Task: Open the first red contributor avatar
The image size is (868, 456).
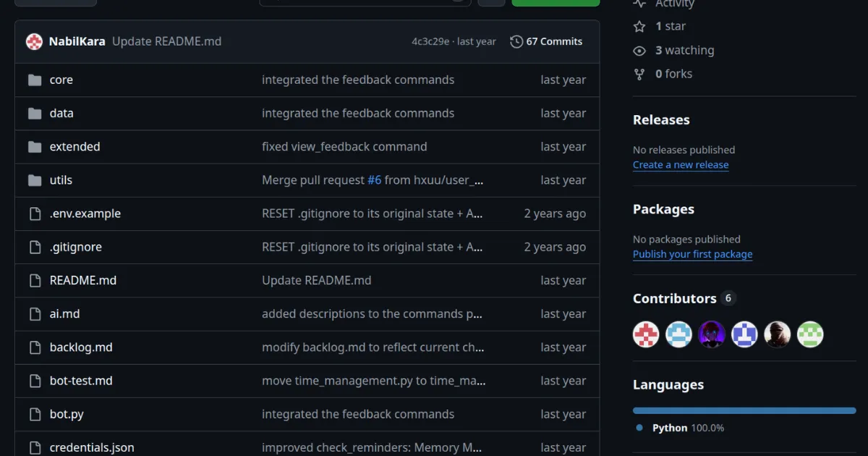Action: 646,334
